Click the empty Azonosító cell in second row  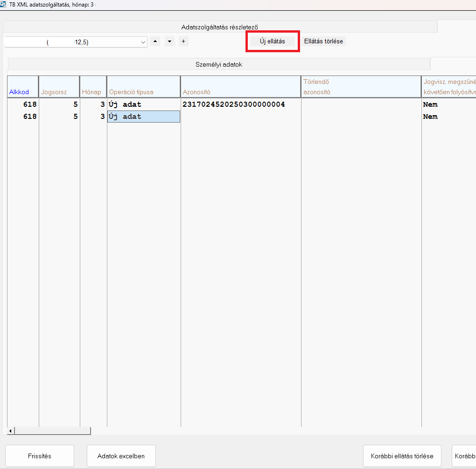pyautogui.click(x=240, y=117)
